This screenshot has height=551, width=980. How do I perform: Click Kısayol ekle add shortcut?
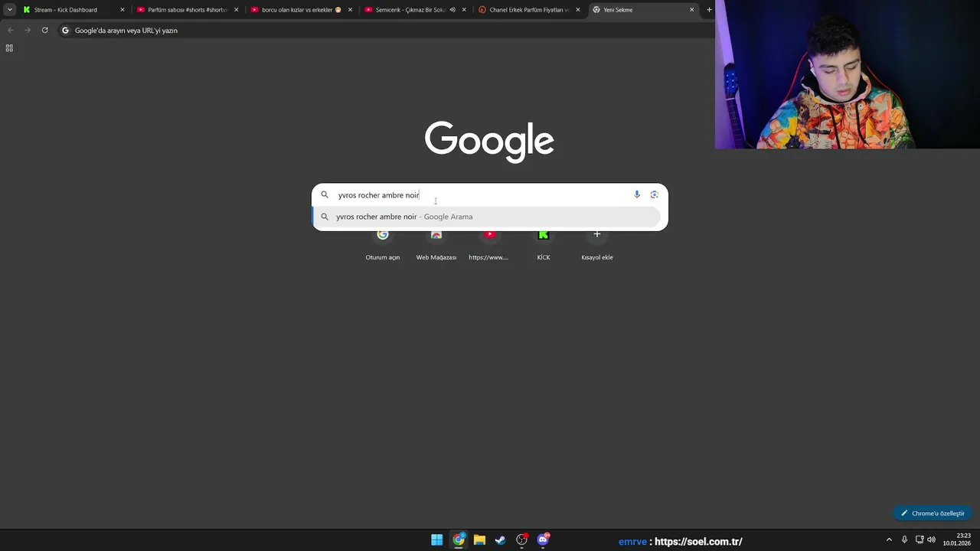(597, 245)
